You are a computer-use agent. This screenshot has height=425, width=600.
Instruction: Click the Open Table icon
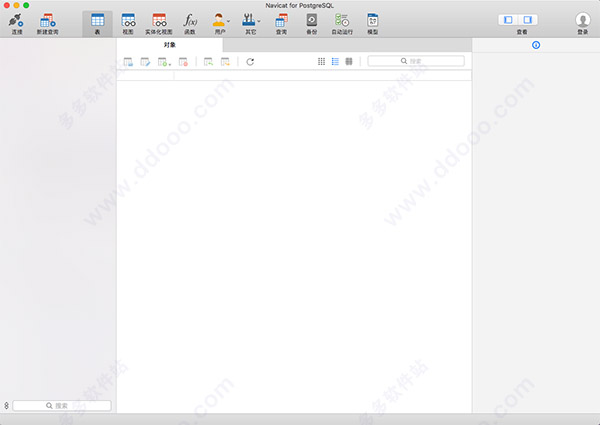coord(128,62)
